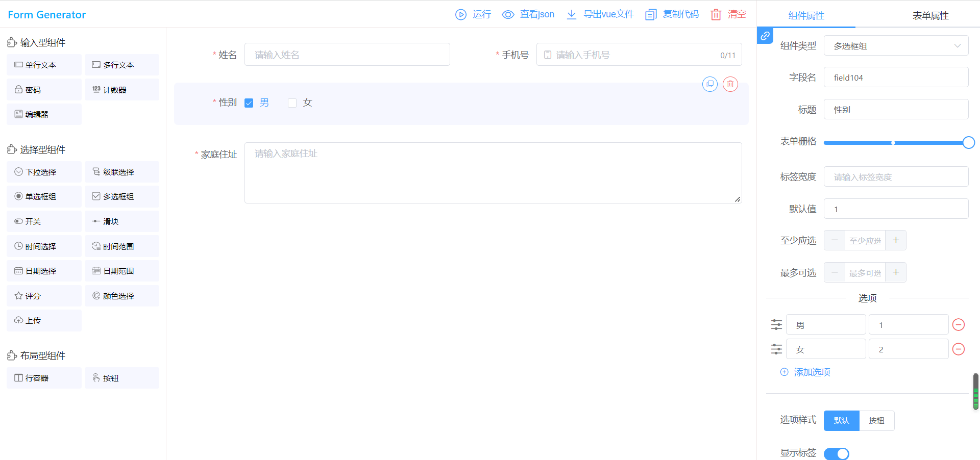Add a 单行文本 component
The height and width of the screenshot is (460, 980).
point(44,65)
